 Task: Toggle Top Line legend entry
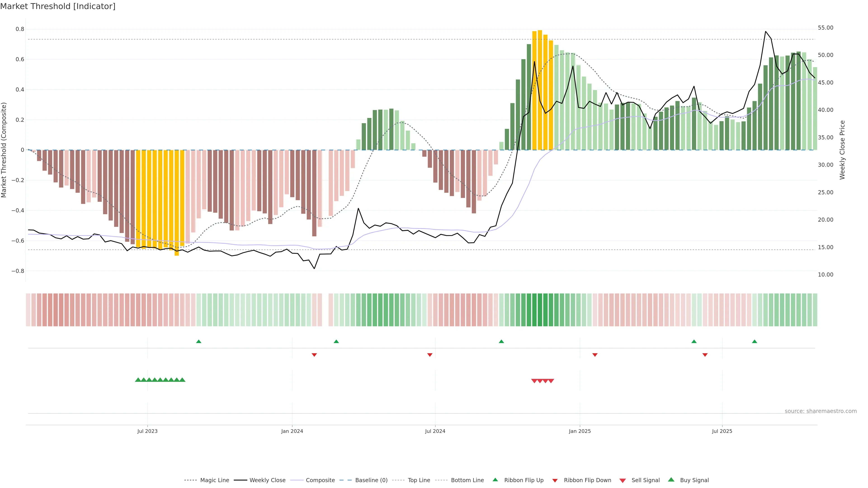pyautogui.click(x=419, y=480)
